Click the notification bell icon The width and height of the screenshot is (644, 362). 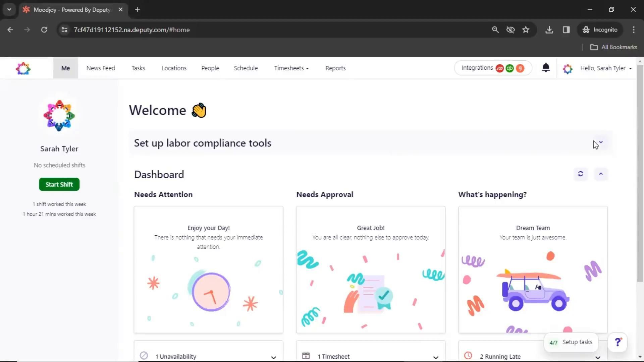coord(546,68)
